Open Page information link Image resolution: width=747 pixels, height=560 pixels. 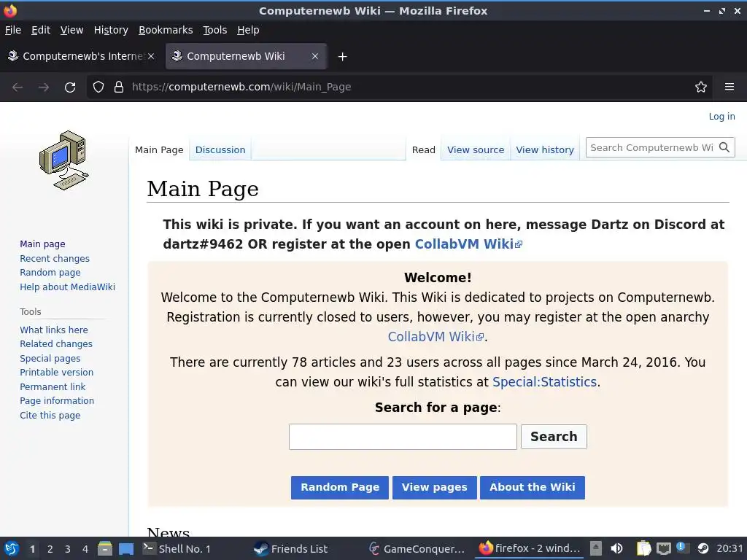pos(57,401)
